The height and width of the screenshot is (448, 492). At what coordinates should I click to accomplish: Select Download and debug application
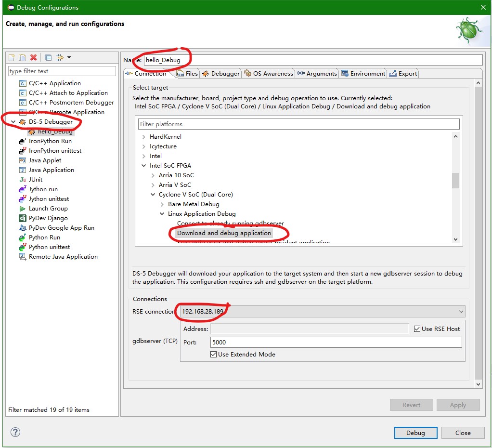coord(224,233)
